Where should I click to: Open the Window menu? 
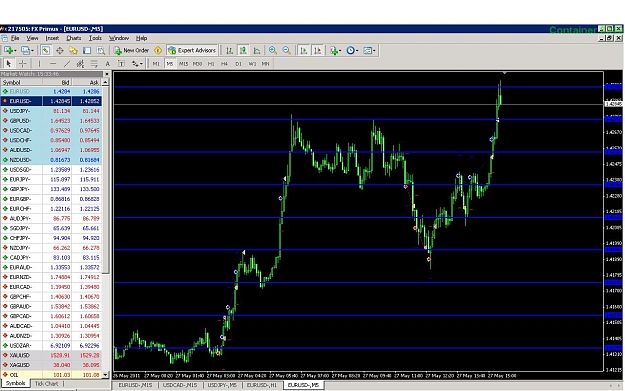119,38
